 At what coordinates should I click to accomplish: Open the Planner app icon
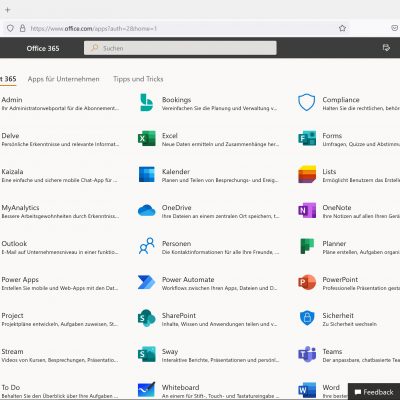tap(307, 246)
